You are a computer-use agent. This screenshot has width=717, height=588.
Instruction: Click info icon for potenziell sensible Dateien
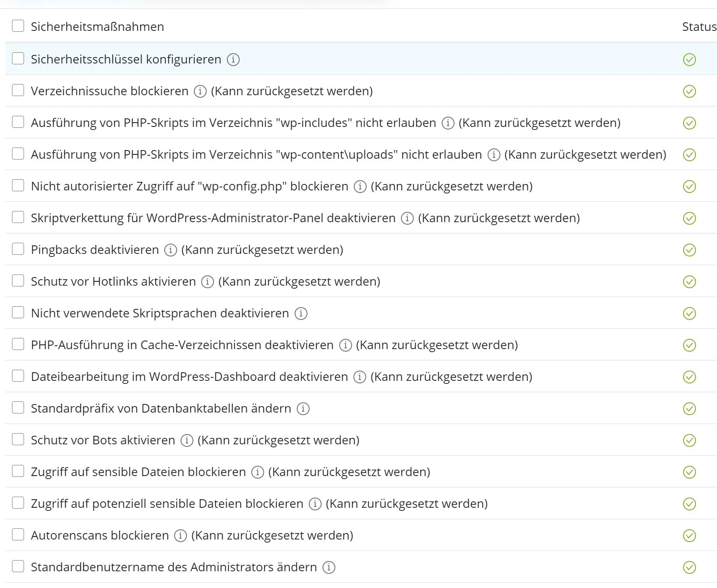pyautogui.click(x=315, y=504)
